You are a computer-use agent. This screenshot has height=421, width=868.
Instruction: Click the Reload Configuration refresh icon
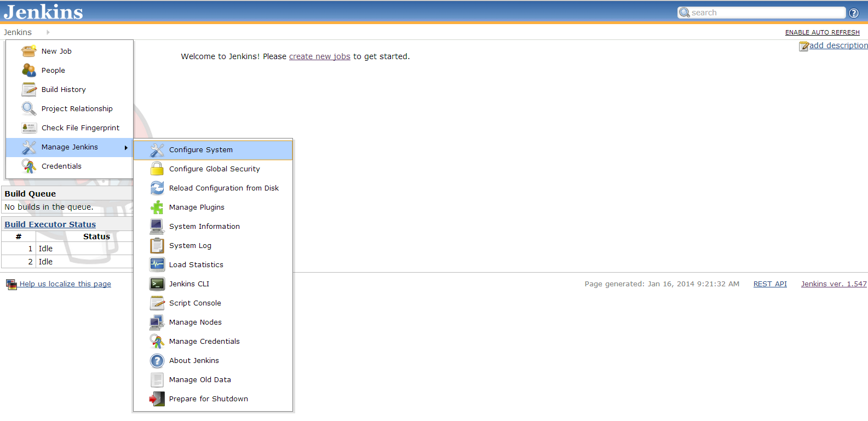point(157,188)
